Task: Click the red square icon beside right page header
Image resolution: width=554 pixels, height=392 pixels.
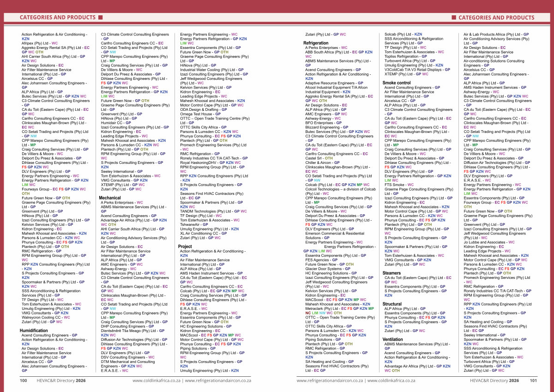Action: click(454, 18)
